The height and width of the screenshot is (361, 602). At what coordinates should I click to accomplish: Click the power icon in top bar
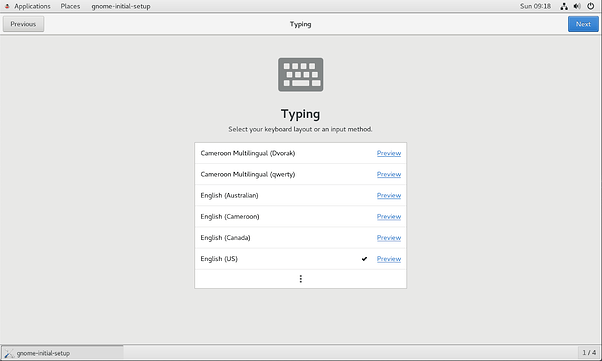pyautogui.click(x=590, y=6)
